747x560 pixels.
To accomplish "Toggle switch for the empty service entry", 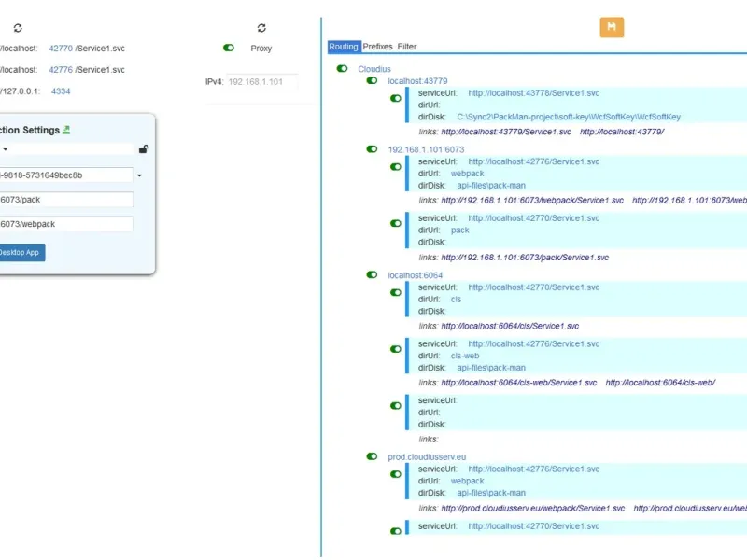I will (396, 406).
